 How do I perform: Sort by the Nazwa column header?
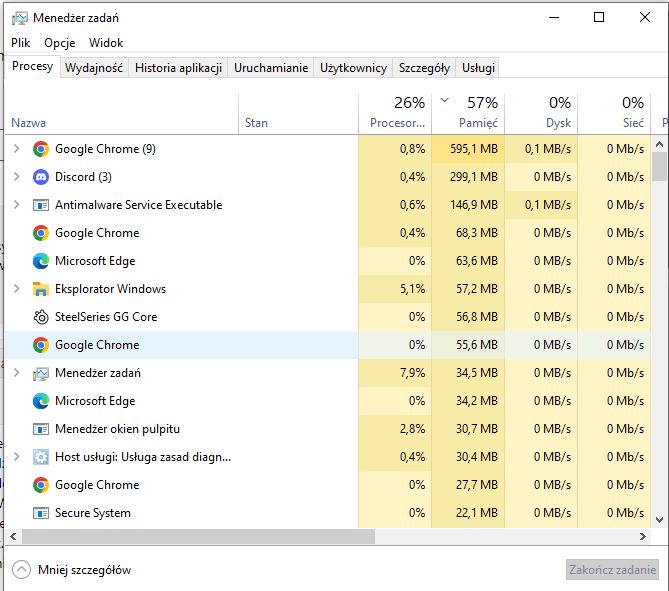122,114
